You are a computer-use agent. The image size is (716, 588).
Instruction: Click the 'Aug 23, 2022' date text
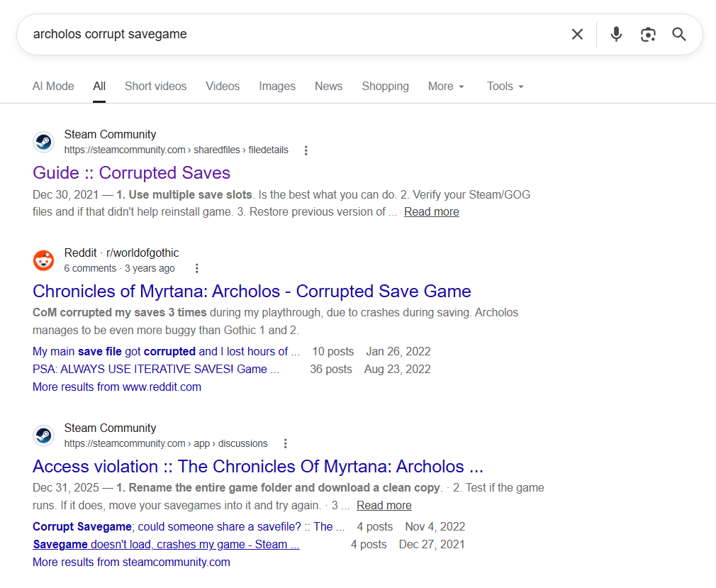pos(397,369)
